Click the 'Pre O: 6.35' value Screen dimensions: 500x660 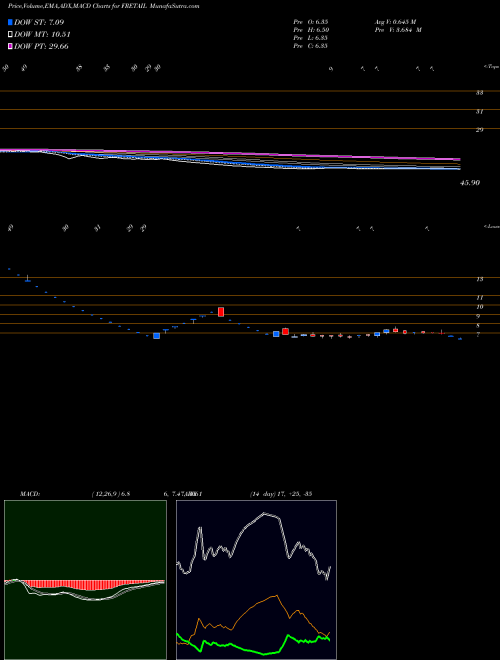point(311,22)
